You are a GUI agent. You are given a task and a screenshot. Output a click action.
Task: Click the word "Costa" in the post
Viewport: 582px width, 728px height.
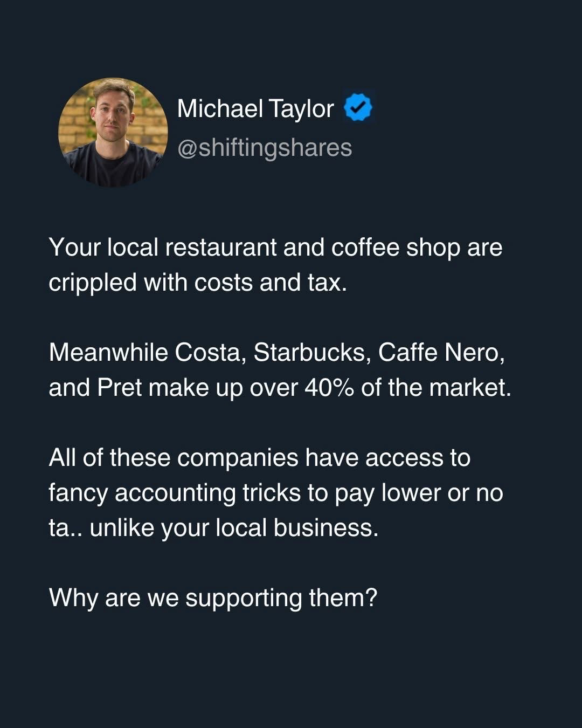(x=210, y=353)
